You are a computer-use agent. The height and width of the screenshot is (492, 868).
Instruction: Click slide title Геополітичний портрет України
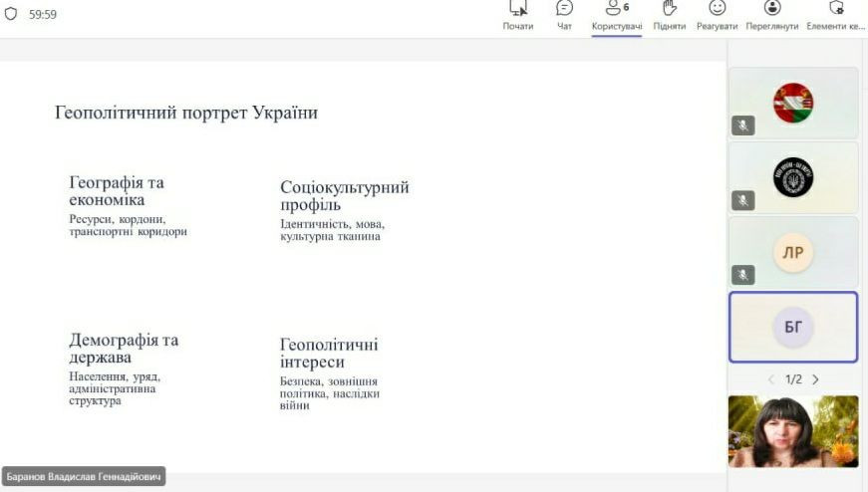pyautogui.click(x=186, y=113)
